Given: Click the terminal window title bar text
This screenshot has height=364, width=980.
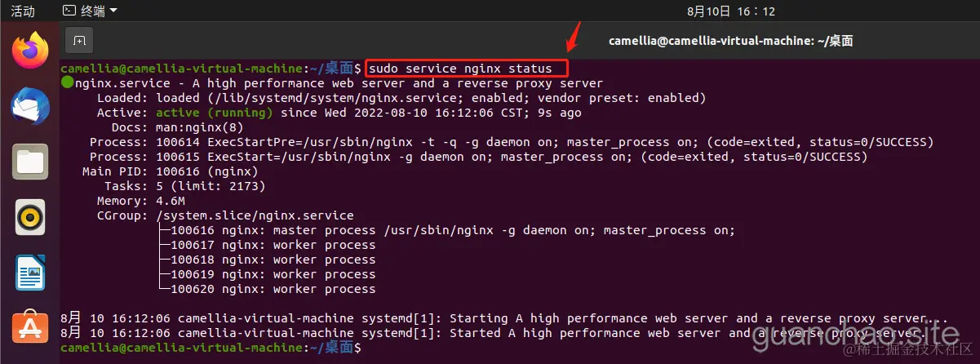Looking at the screenshot, I should [731, 41].
